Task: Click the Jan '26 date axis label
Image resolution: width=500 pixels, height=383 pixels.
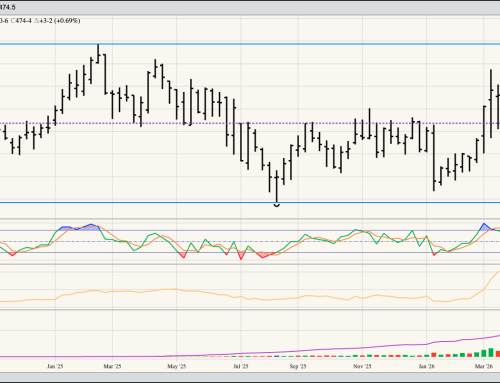Action: [x=427, y=366]
